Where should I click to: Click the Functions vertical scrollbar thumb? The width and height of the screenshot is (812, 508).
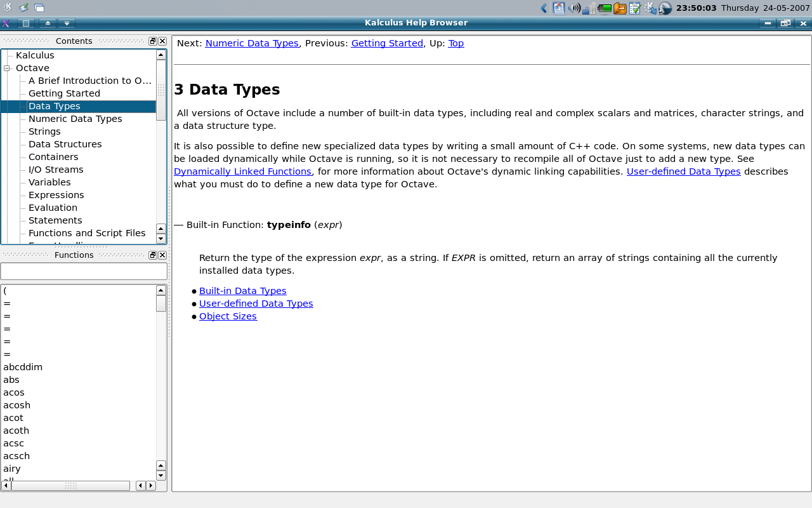[x=161, y=304]
